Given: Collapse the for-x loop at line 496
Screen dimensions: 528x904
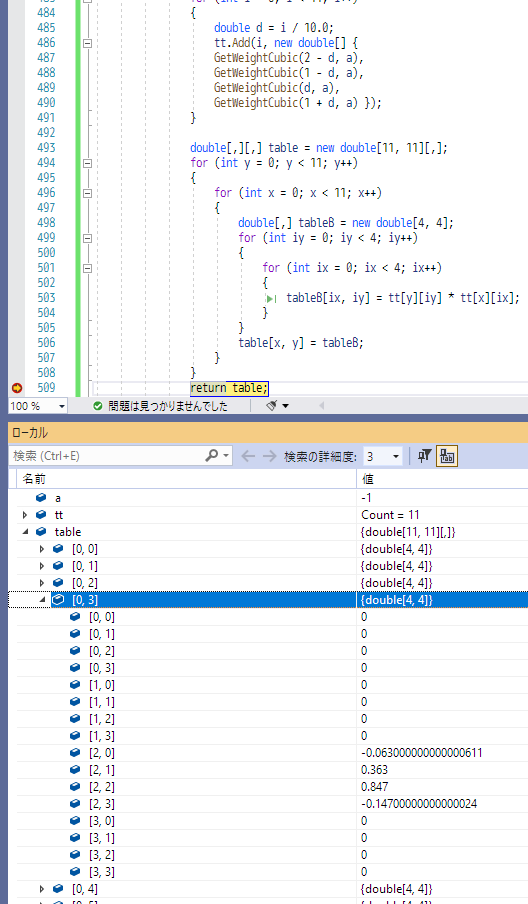Looking at the screenshot, I should pyautogui.click(x=88, y=193).
